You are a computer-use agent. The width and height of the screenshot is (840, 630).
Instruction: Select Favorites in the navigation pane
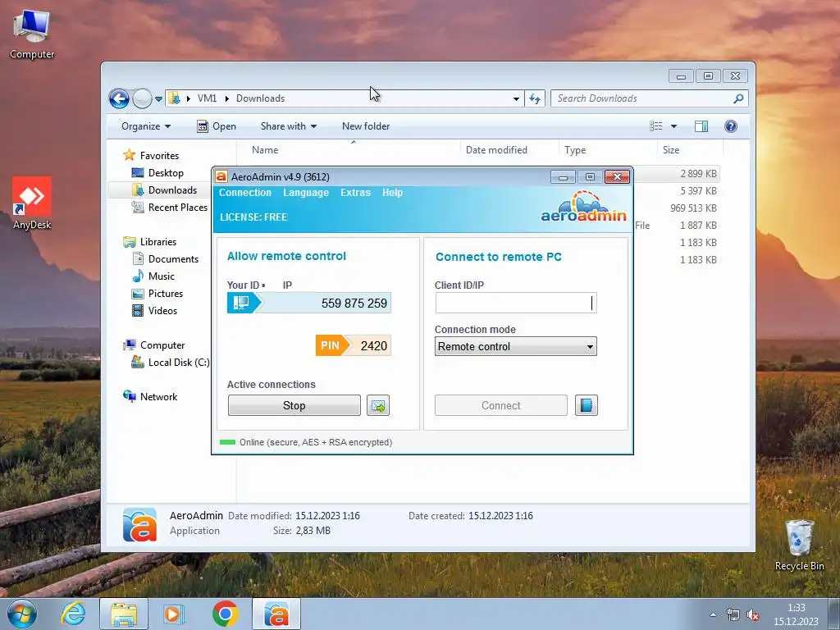(x=159, y=155)
